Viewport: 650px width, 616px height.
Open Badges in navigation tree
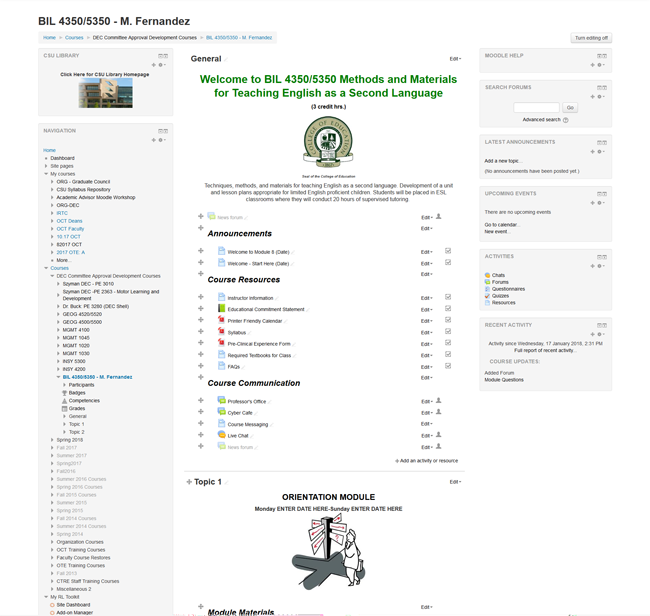pos(77,393)
